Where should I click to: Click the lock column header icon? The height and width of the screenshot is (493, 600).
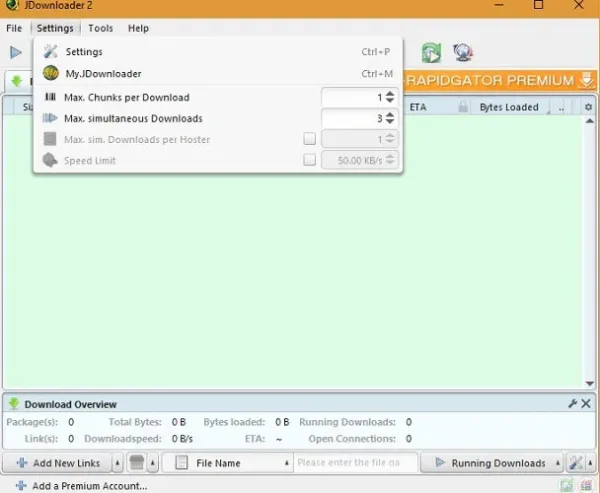[x=463, y=107]
